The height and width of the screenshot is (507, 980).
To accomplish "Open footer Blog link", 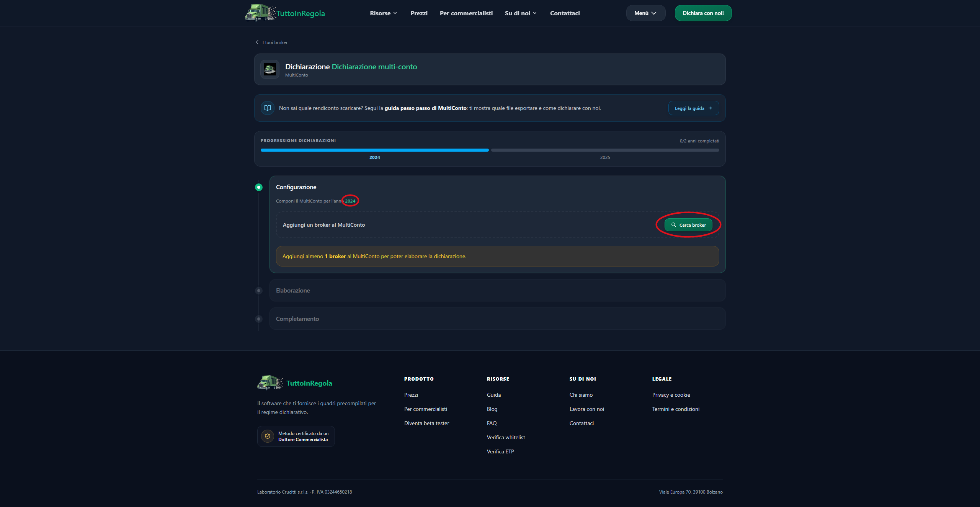I will pyautogui.click(x=492, y=409).
